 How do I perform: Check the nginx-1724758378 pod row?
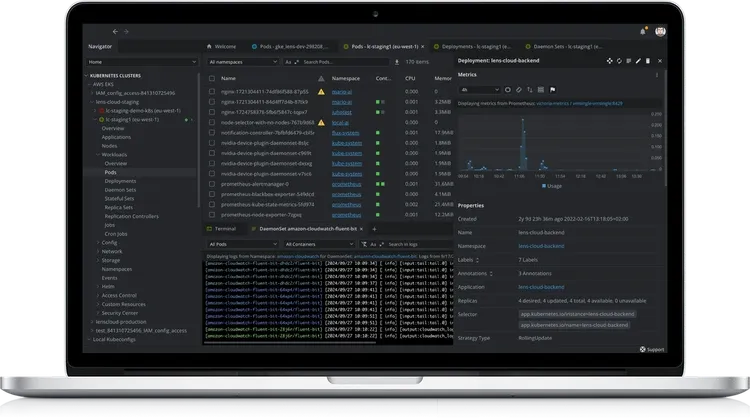click(x=211, y=112)
